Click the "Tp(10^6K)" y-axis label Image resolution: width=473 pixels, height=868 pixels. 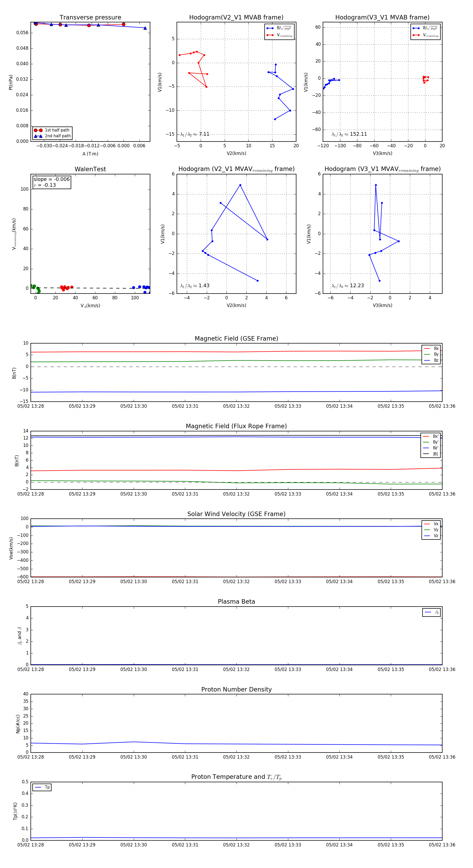(x=15, y=811)
